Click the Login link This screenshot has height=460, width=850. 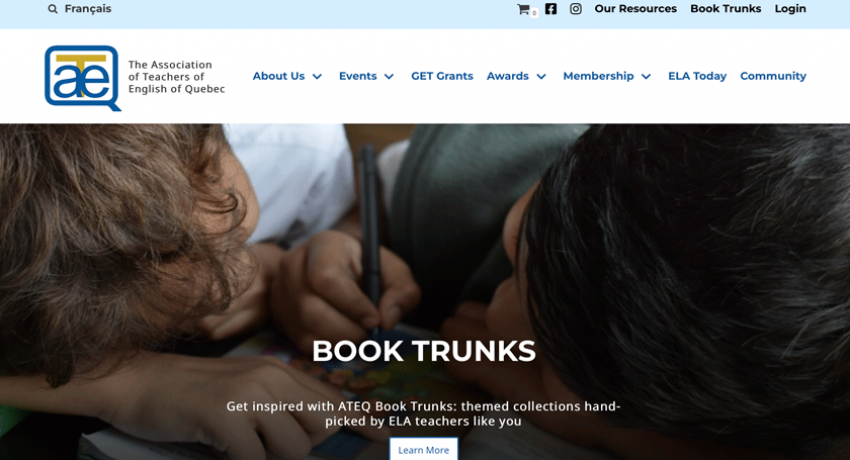tap(790, 9)
